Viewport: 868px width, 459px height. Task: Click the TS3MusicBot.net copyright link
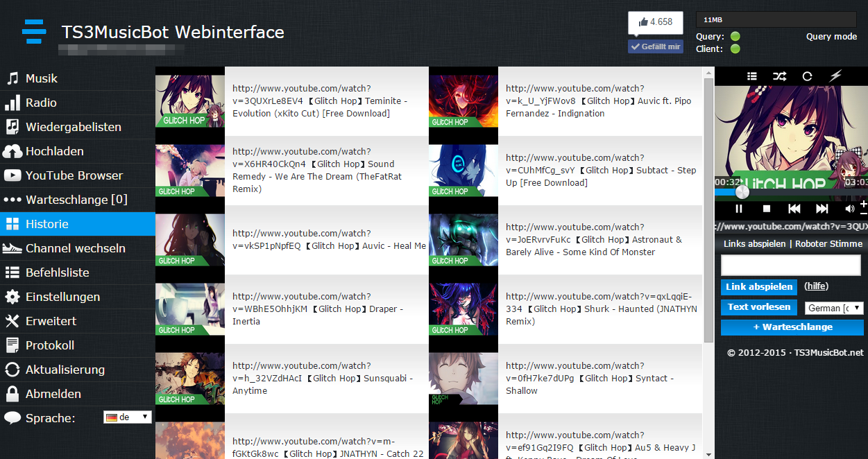coord(829,353)
